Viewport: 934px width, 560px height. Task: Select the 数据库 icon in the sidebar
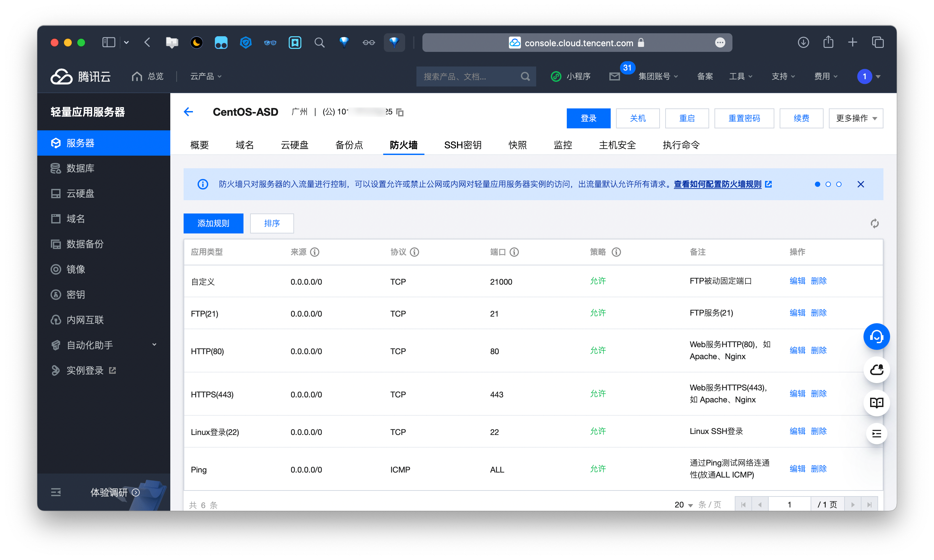tap(56, 168)
